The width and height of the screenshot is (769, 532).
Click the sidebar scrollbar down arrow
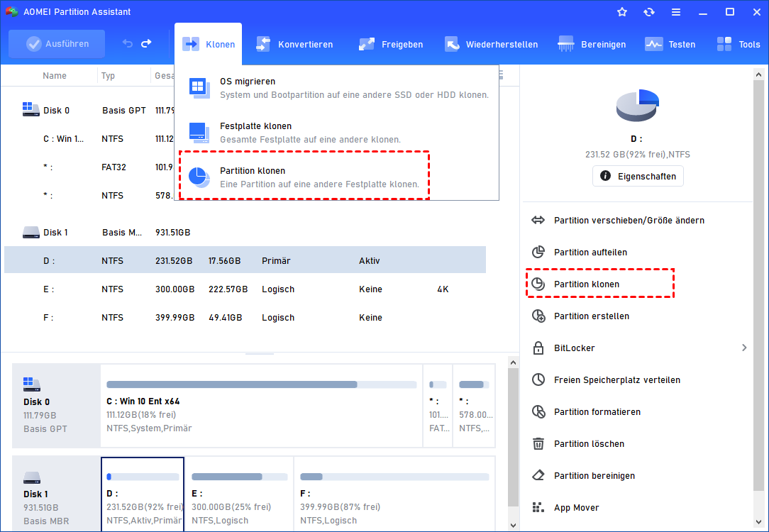click(758, 521)
